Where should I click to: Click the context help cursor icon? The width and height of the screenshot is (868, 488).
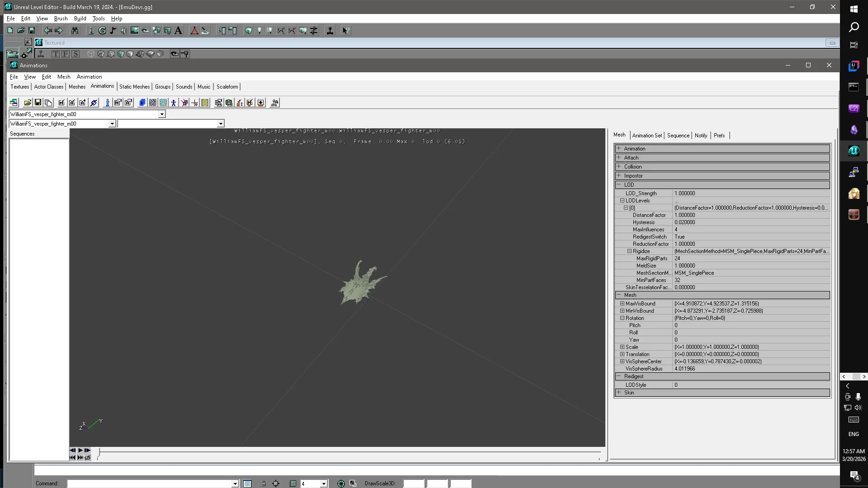346,31
